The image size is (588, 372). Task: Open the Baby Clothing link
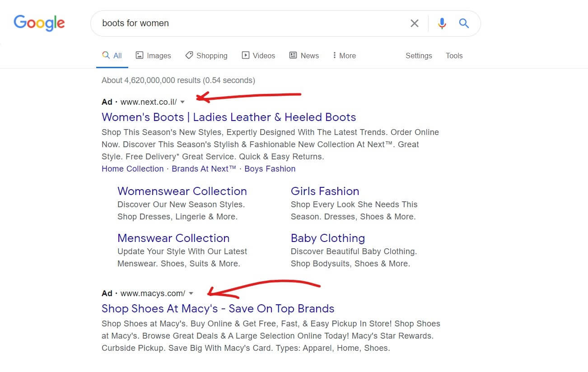(328, 238)
